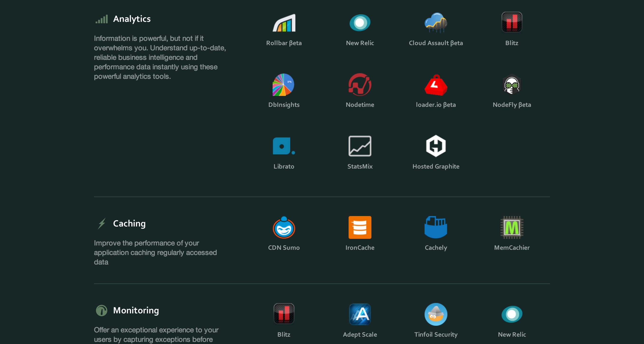Open the New Relic label under Analytics

pyautogui.click(x=360, y=43)
